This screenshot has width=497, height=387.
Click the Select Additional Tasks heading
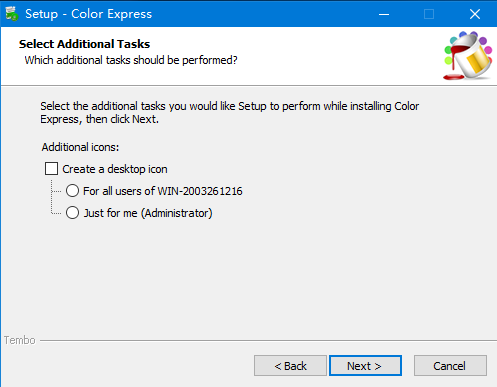point(84,44)
